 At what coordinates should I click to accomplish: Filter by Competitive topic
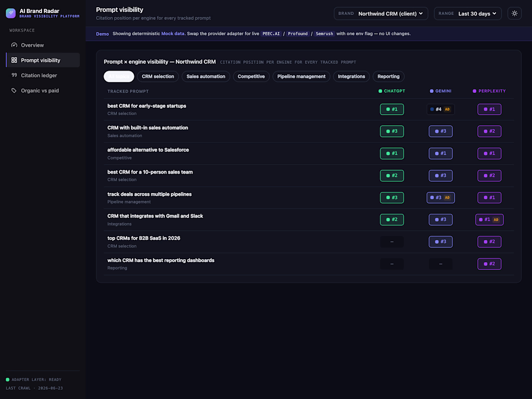[251, 76]
